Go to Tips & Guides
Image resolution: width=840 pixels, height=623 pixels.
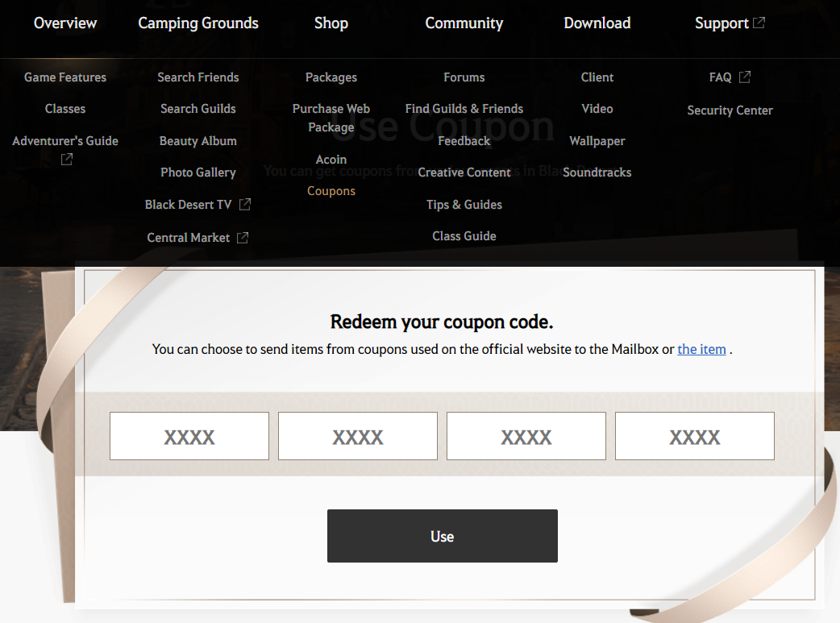(464, 205)
